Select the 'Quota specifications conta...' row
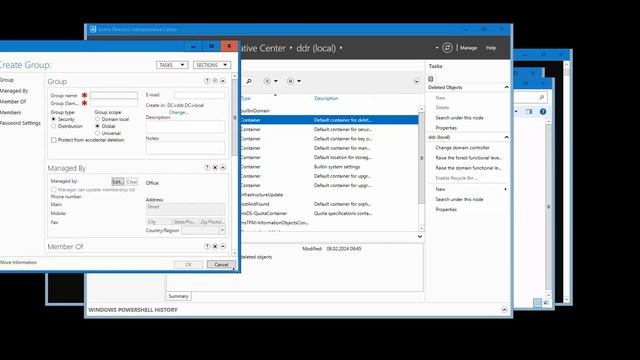The width and height of the screenshot is (640, 360). coord(329,213)
